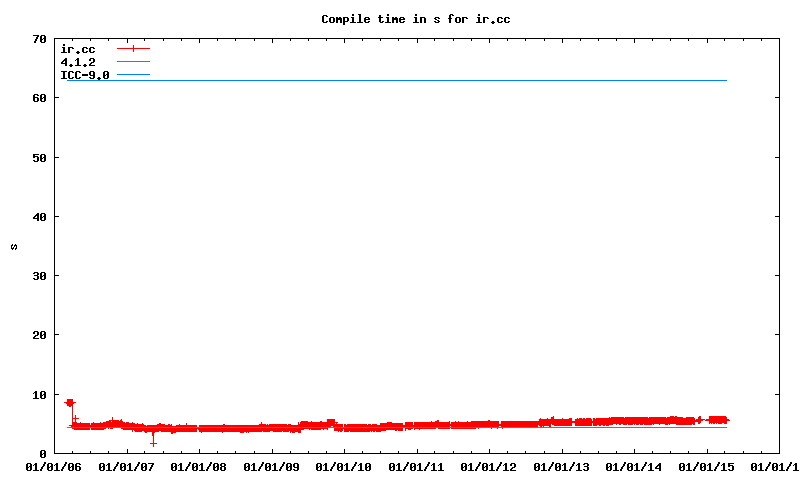Image resolution: width=800 pixels, height=480 pixels.
Task: Select the 'ICC-9.0' legend label
Action: coord(84,75)
